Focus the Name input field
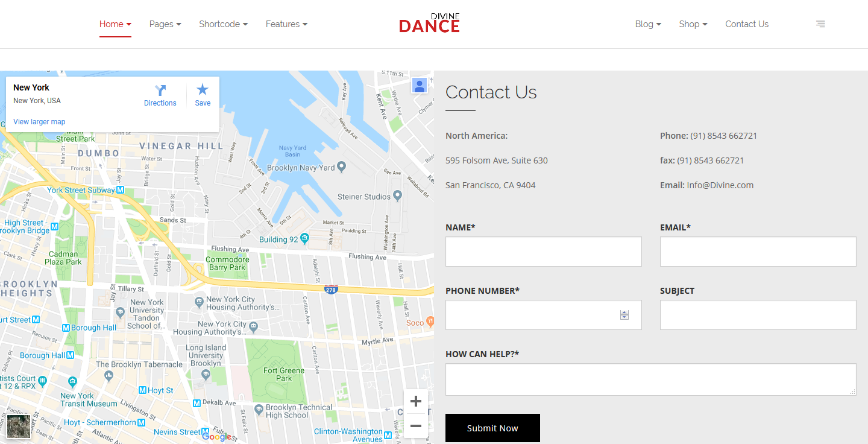Viewport: 868px width, 444px height. point(543,252)
